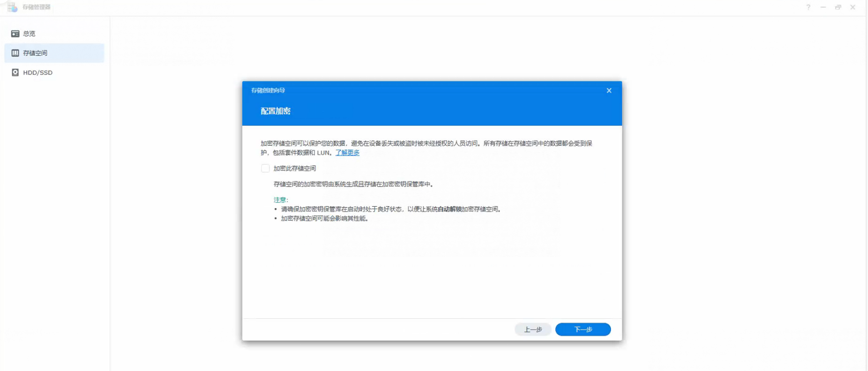The width and height of the screenshot is (868, 371).
Task: Click the 注意: label text
Action: coord(281,200)
